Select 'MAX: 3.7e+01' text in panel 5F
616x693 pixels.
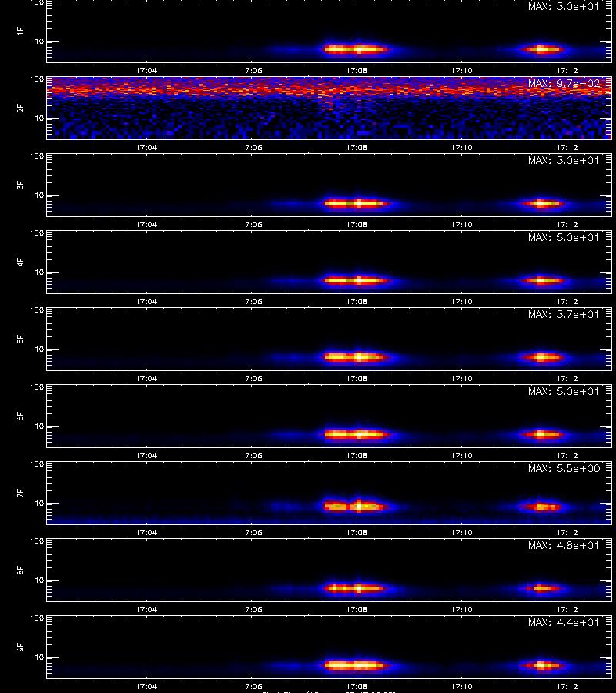tap(564, 314)
